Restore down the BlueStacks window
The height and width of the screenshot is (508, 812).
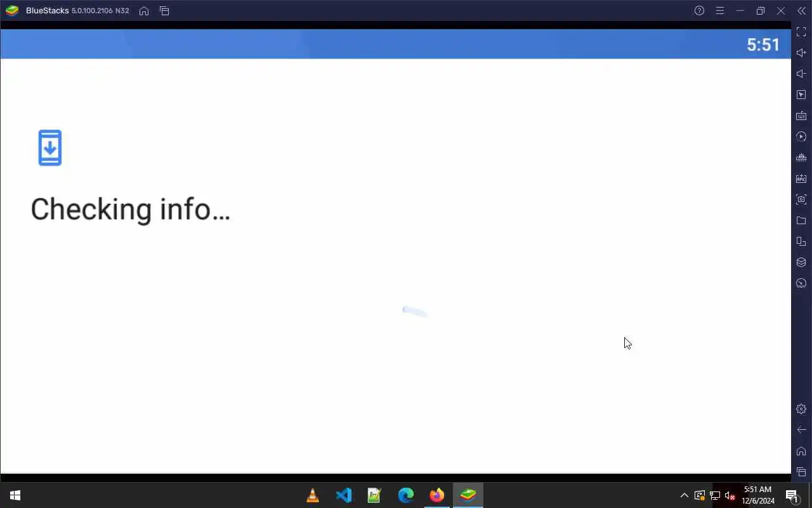[x=761, y=11]
